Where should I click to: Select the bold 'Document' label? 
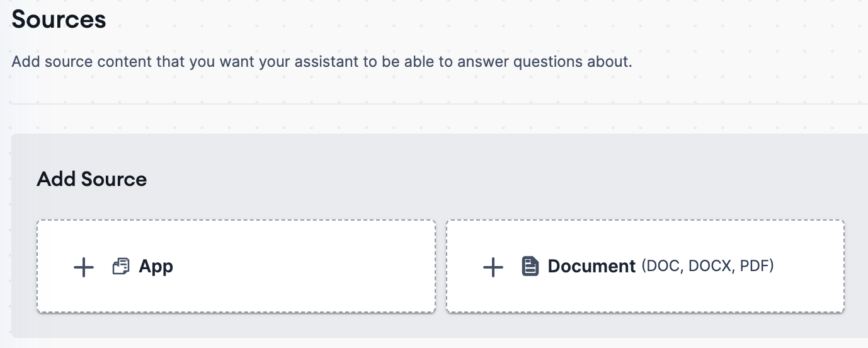591,266
